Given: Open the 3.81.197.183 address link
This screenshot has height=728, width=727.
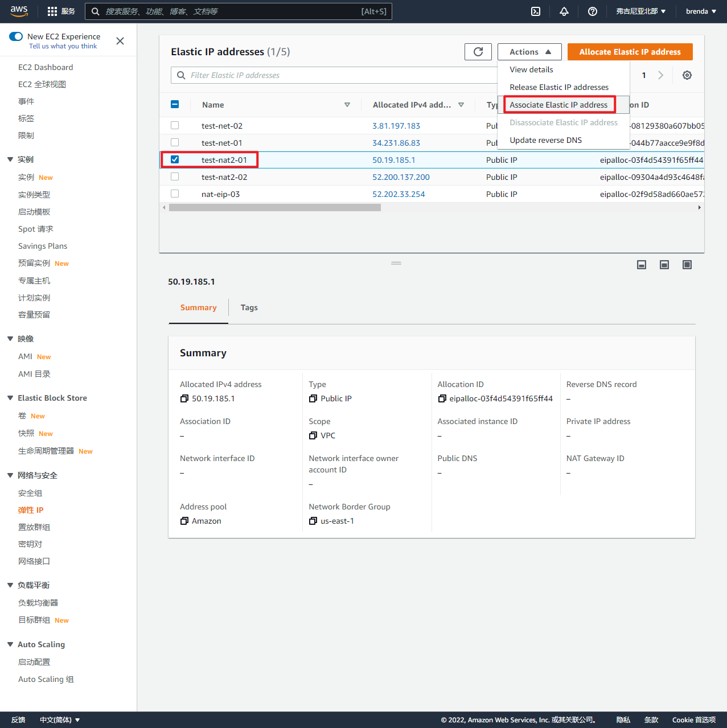Looking at the screenshot, I should click(x=396, y=126).
